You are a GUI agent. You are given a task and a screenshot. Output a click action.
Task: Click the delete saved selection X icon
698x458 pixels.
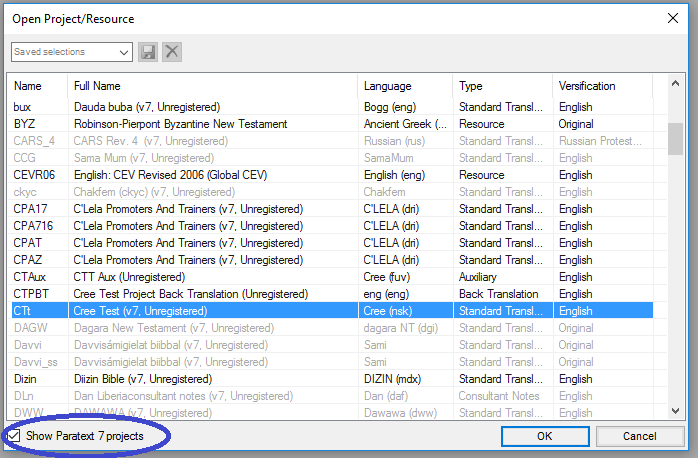[172, 52]
